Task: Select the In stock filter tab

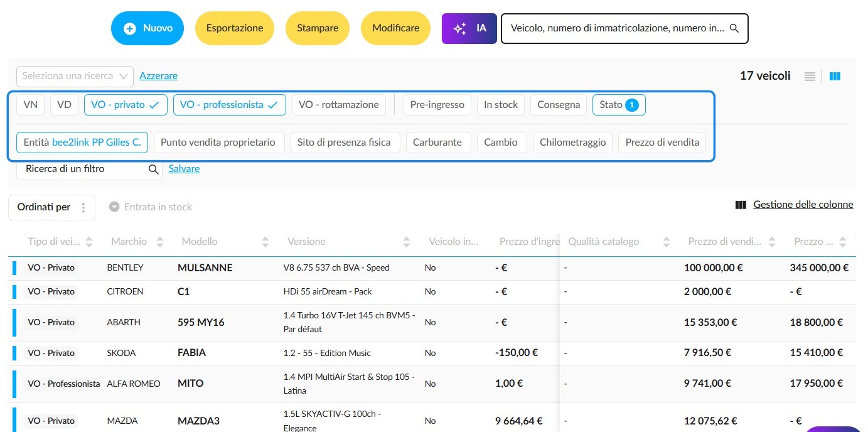Action: click(501, 105)
